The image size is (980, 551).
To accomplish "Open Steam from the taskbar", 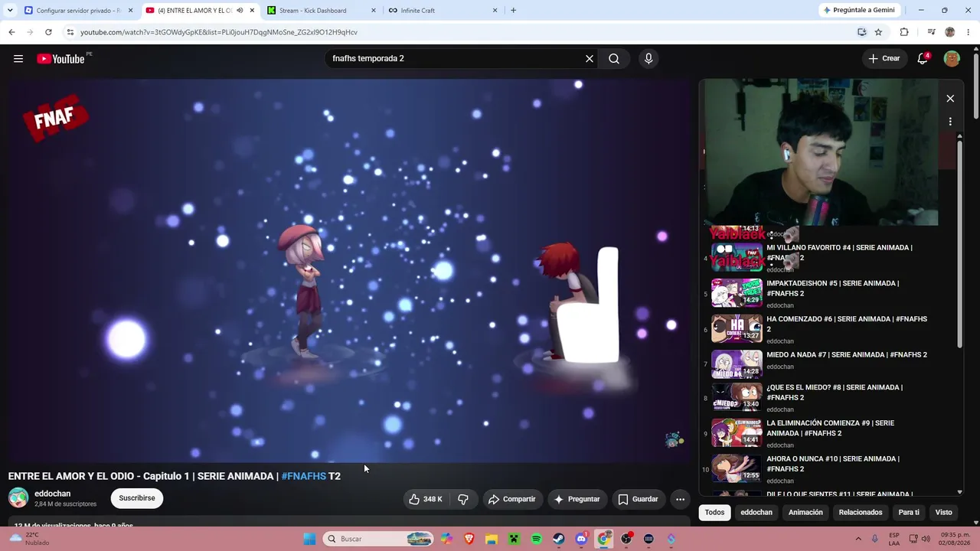I will pyautogui.click(x=559, y=539).
